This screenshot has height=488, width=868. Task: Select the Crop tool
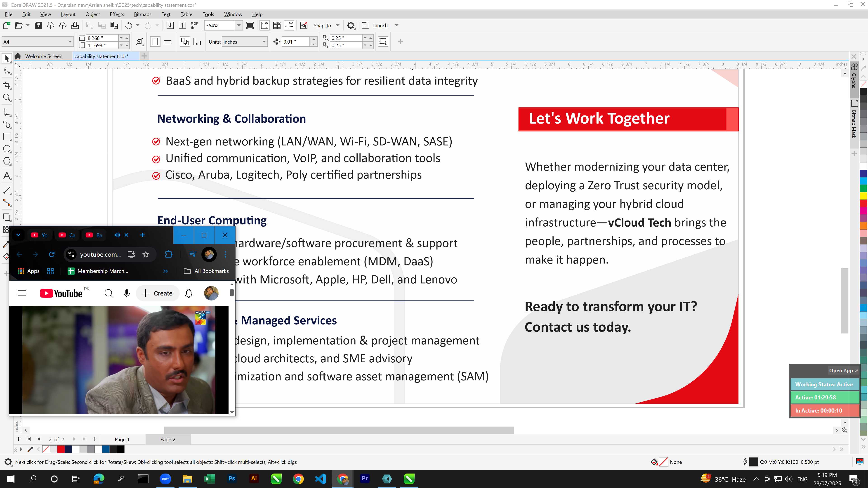click(x=7, y=85)
